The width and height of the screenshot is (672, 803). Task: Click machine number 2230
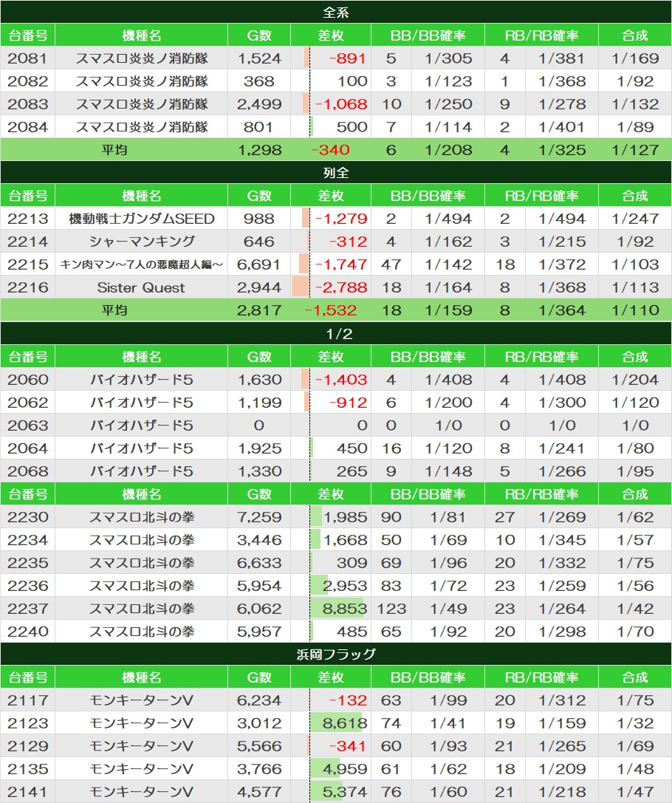click(x=27, y=516)
